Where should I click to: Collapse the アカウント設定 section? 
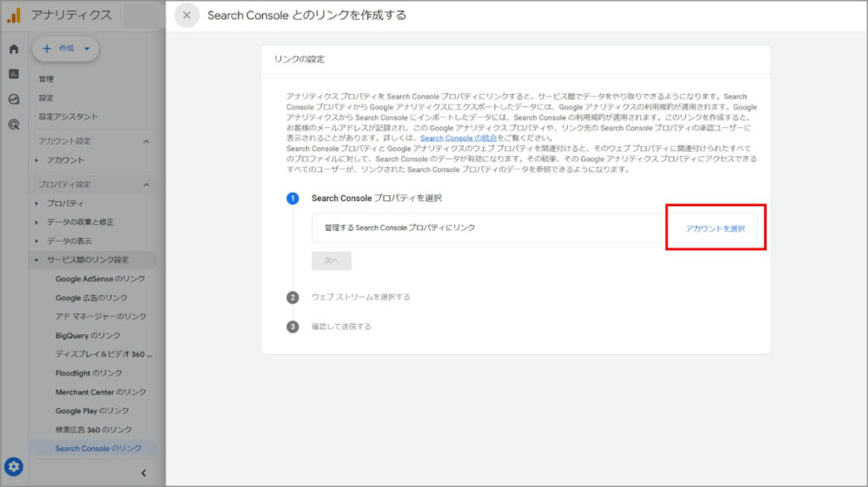pyautogui.click(x=146, y=142)
